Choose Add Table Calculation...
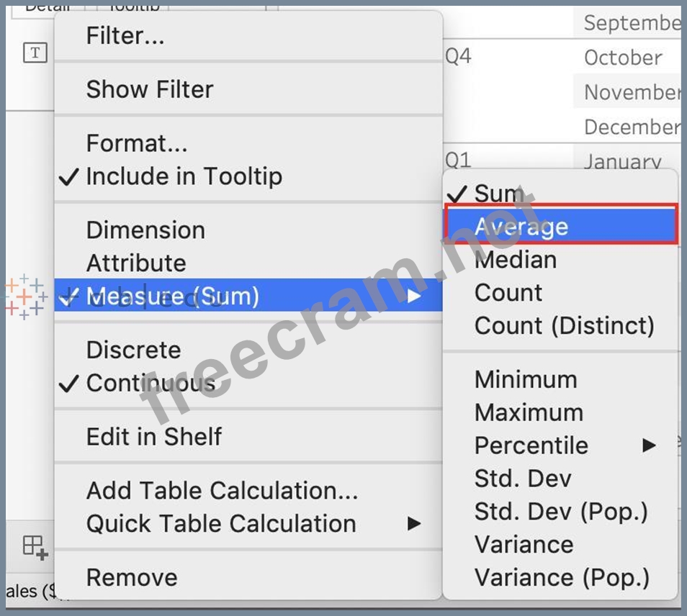 [x=222, y=491]
